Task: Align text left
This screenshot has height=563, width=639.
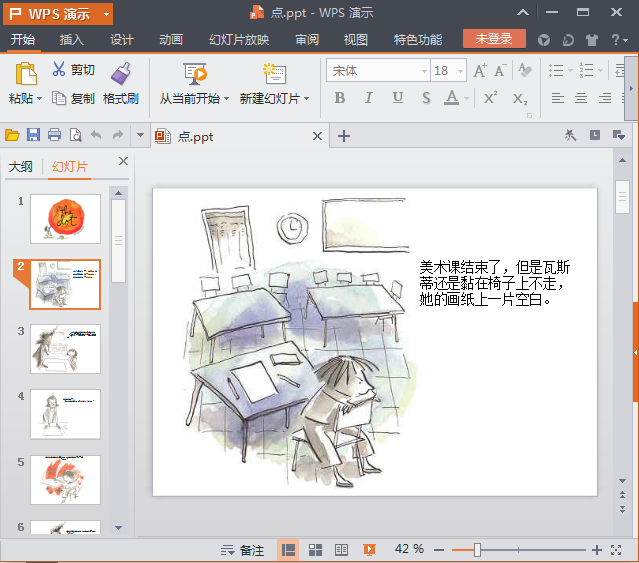Action: [557, 98]
